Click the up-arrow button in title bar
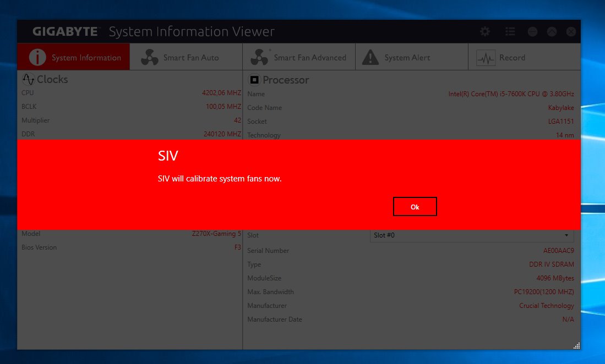 click(552, 32)
